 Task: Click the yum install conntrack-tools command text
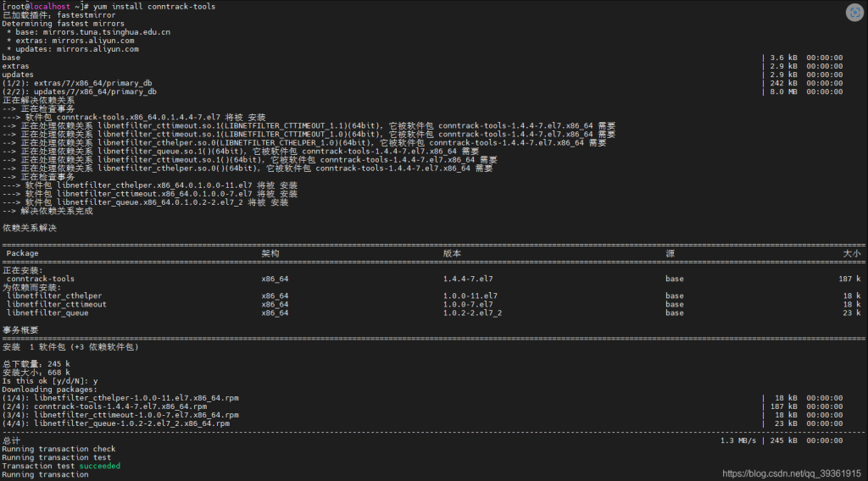(x=154, y=7)
